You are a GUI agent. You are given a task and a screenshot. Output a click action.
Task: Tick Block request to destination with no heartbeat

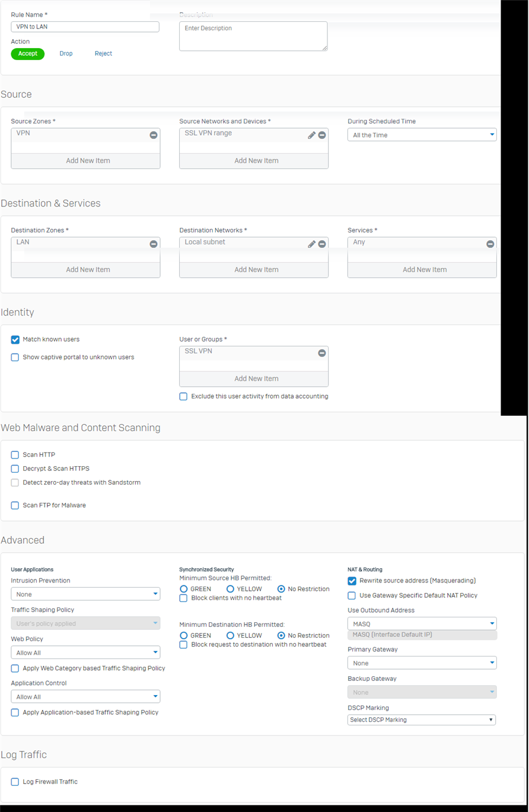click(184, 645)
